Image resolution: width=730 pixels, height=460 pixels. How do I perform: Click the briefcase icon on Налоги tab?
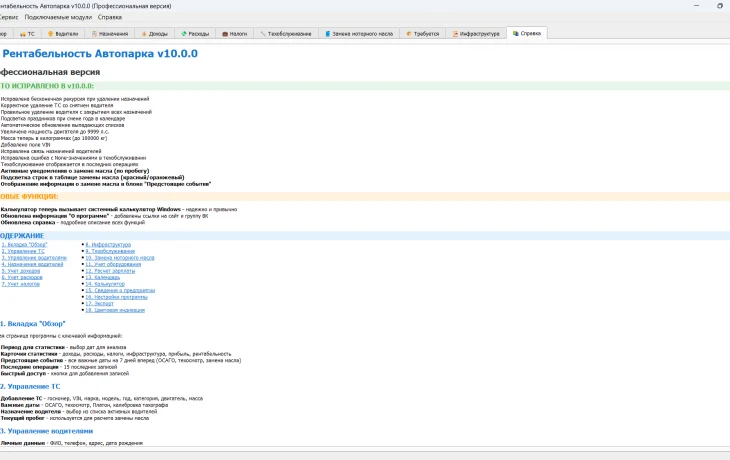point(225,34)
